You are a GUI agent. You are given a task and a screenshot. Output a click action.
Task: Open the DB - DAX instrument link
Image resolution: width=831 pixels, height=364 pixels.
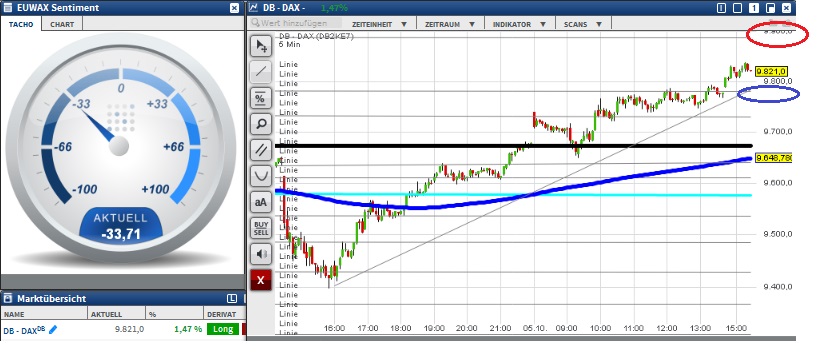(24, 330)
